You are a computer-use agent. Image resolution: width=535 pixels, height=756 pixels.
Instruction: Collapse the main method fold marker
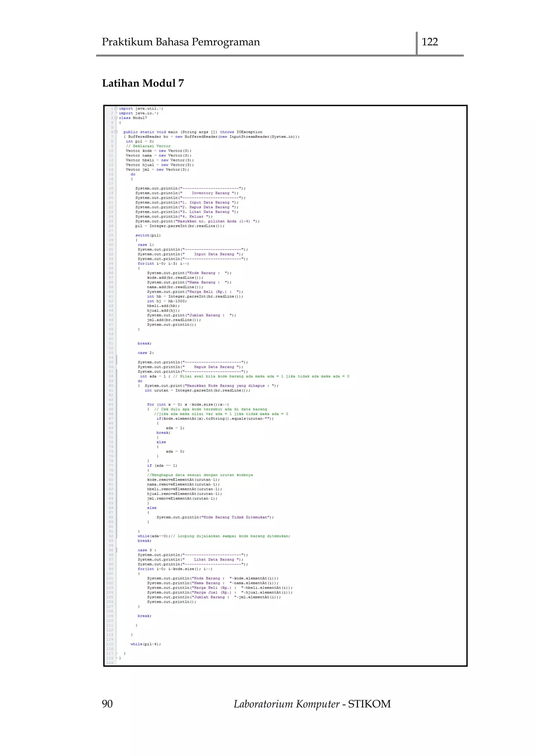tap(116, 132)
